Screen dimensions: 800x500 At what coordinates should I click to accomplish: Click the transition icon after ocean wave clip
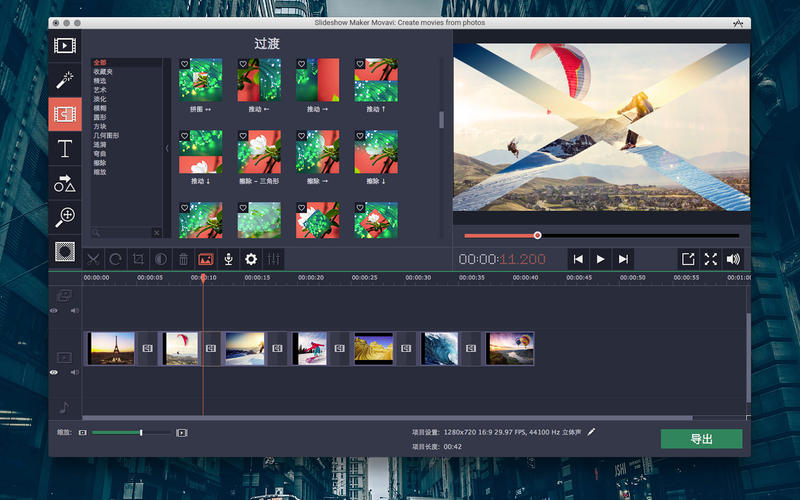point(471,348)
